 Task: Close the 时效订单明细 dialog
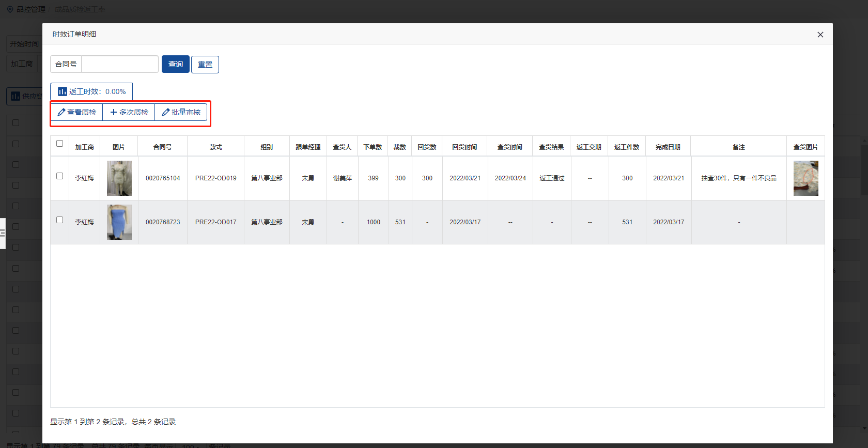click(x=820, y=35)
